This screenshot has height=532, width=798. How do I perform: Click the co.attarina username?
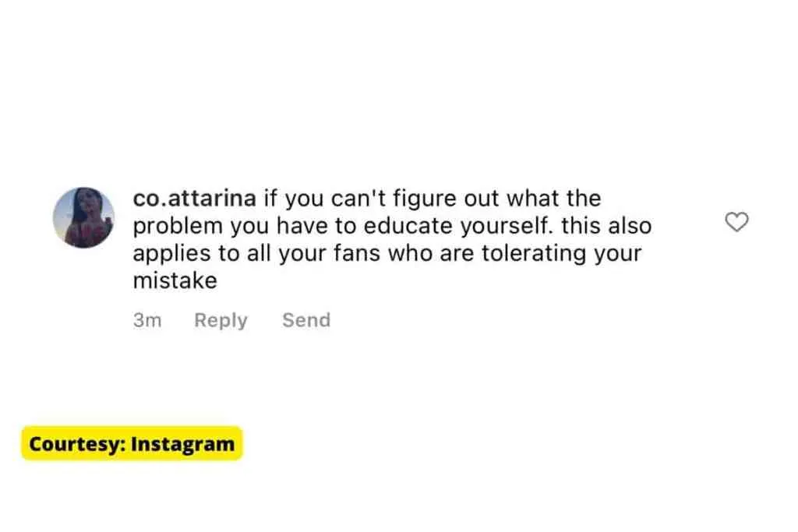(194, 199)
